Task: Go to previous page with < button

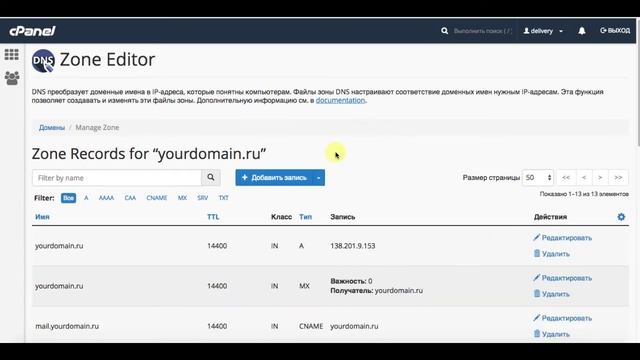Action: click(584, 178)
